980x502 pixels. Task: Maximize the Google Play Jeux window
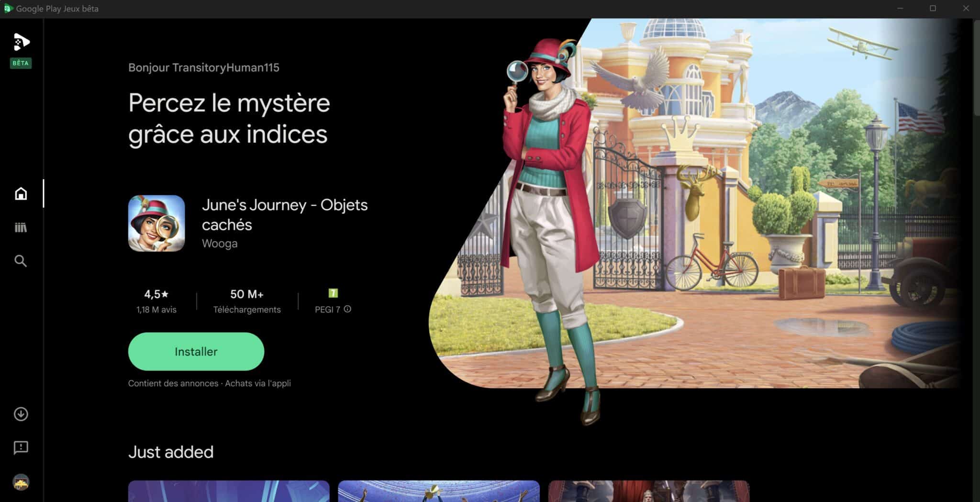tap(933, 9)
